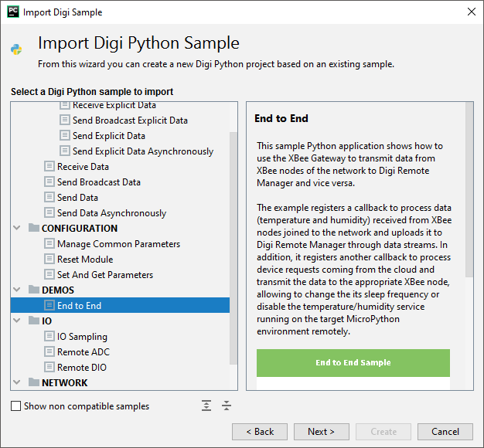484x448 pixels.
Task: Choose the Remote DIO sample
Action: [83, 368]
